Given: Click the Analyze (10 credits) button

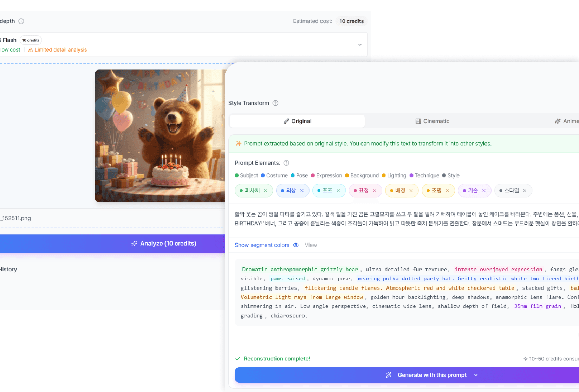Looking at the screenshot, I should [112, 244].
